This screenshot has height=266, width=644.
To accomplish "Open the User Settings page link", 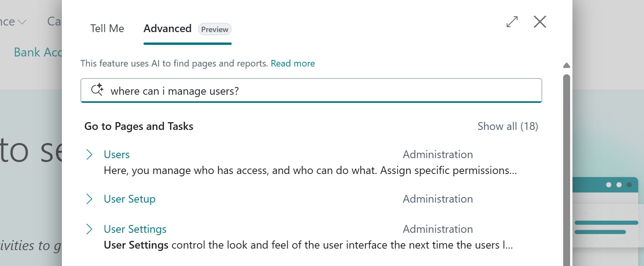I will (x=135, y=229).
